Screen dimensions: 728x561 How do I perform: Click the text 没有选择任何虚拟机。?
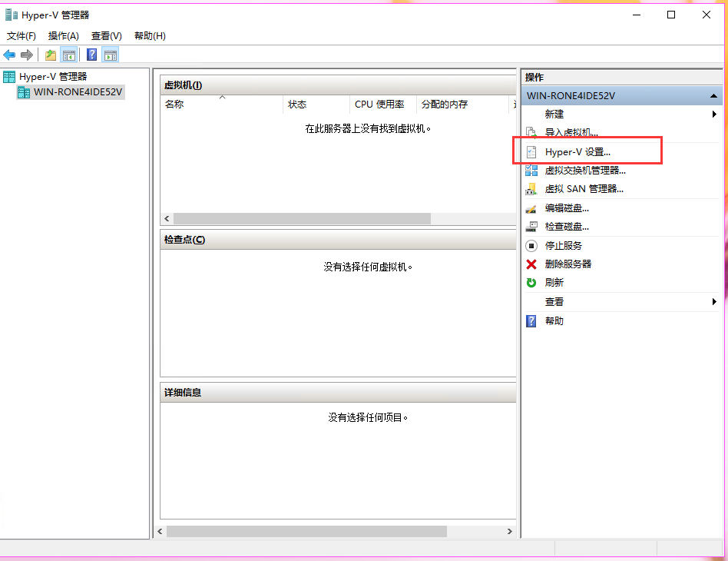tap(368, 267)
